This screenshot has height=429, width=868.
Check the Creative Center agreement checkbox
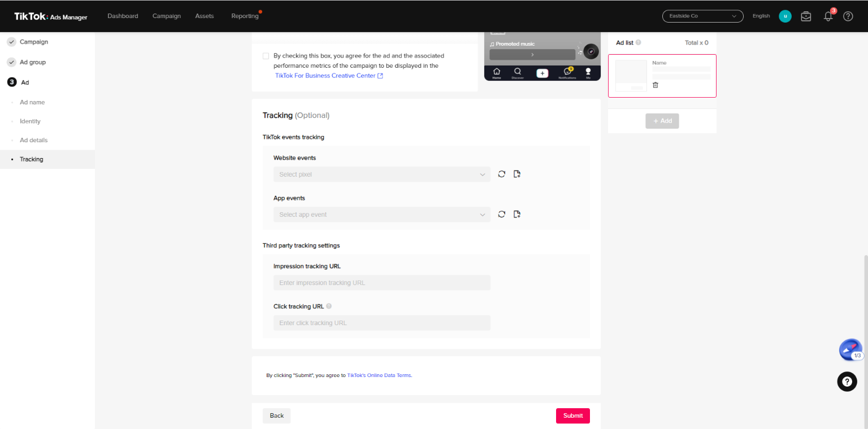tap(266, 56)
